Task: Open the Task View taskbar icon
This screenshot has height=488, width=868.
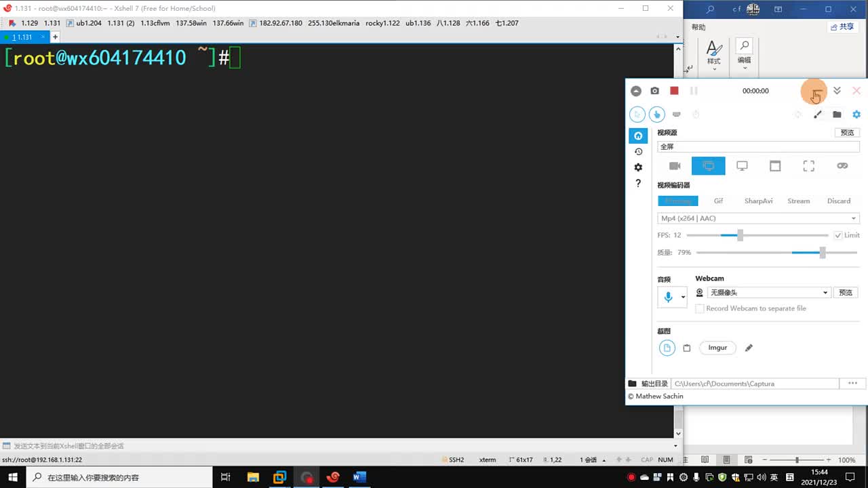Action: click(226, 477)
